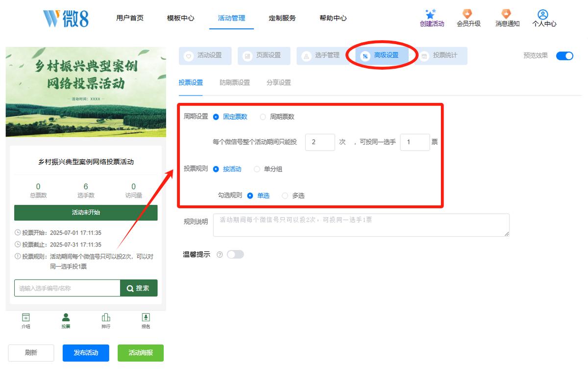Open 活动管理 in top navigation
This screenshot has width=588, height=370.
232,18
